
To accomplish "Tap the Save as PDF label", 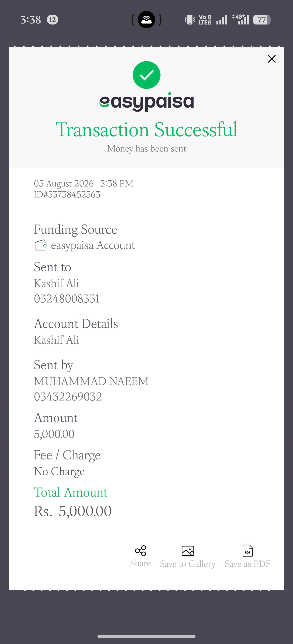I will click(x=248, y=564).
